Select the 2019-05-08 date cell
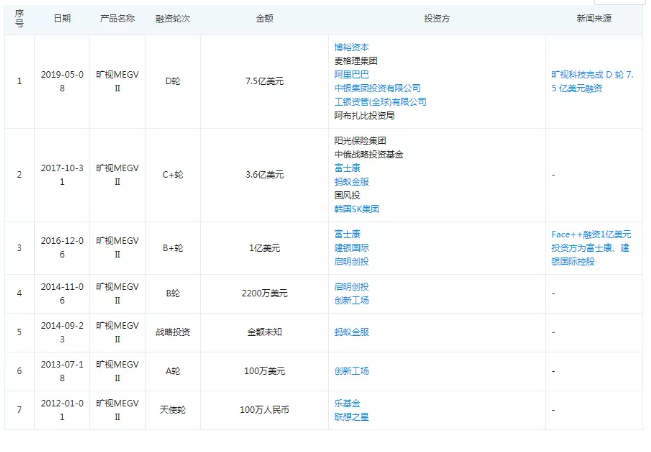The image size is (651, 452). (x=62, y=81)
